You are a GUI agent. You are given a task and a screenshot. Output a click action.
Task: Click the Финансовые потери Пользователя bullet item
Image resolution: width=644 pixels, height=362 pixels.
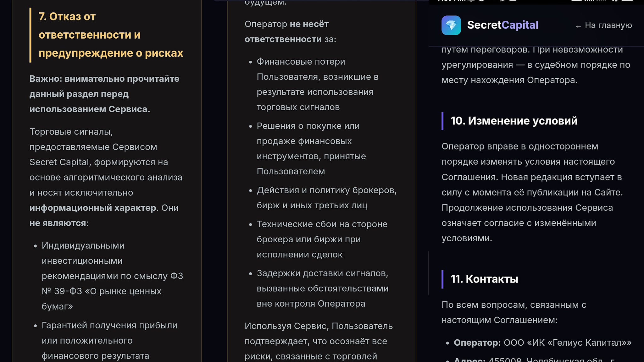318,84
